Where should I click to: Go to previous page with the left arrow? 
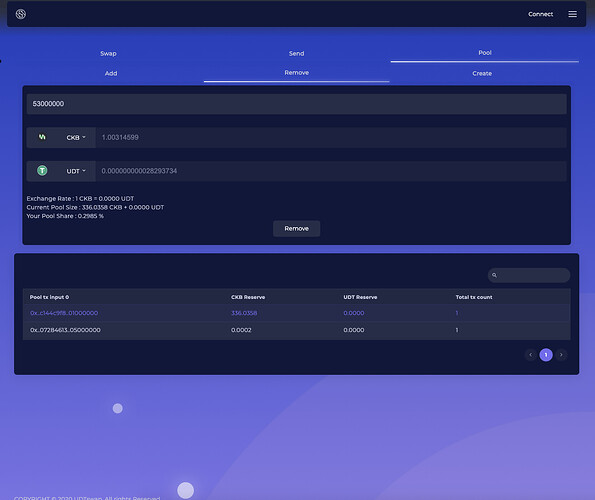click(530, 355)
